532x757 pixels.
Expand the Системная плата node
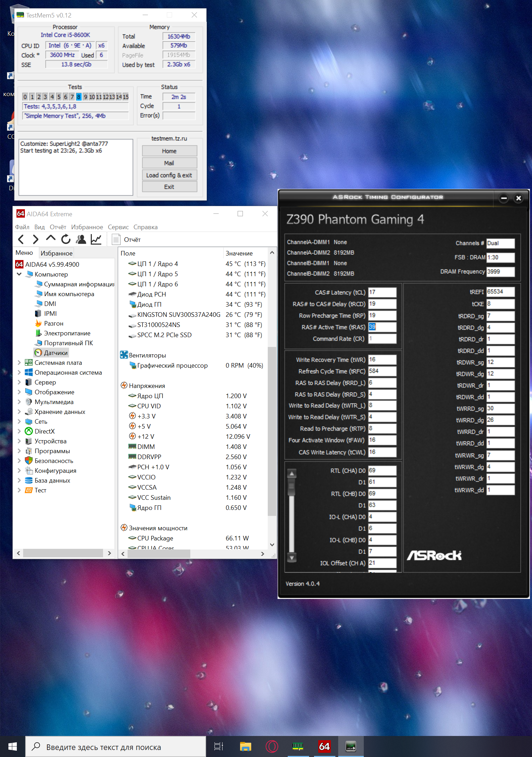(19, 363)
